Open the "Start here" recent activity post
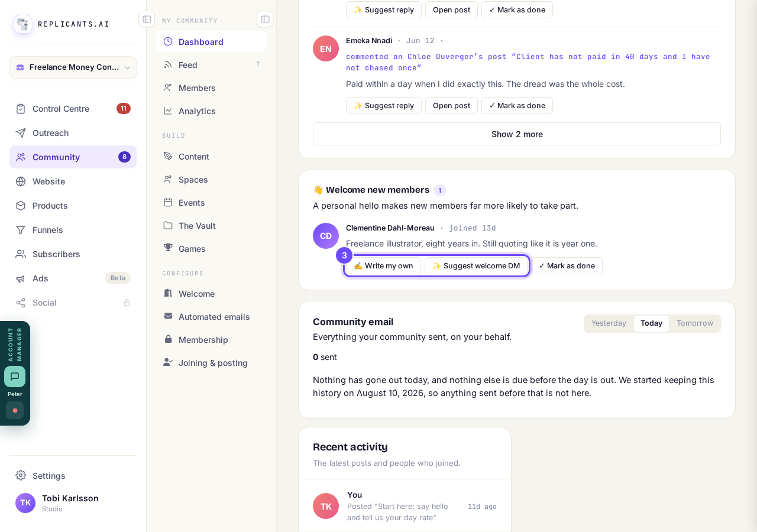The height and width of the screenshot is (532, 757). click(x=405, y=505)
